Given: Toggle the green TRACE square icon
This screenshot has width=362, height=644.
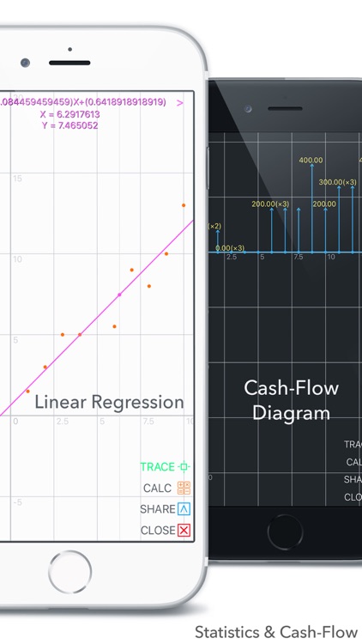Looking at the screenshot, I should point(184,466).
